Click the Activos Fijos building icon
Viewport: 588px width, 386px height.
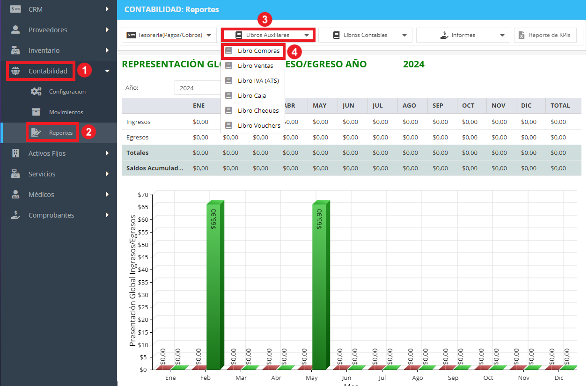[x=15, y=153]
